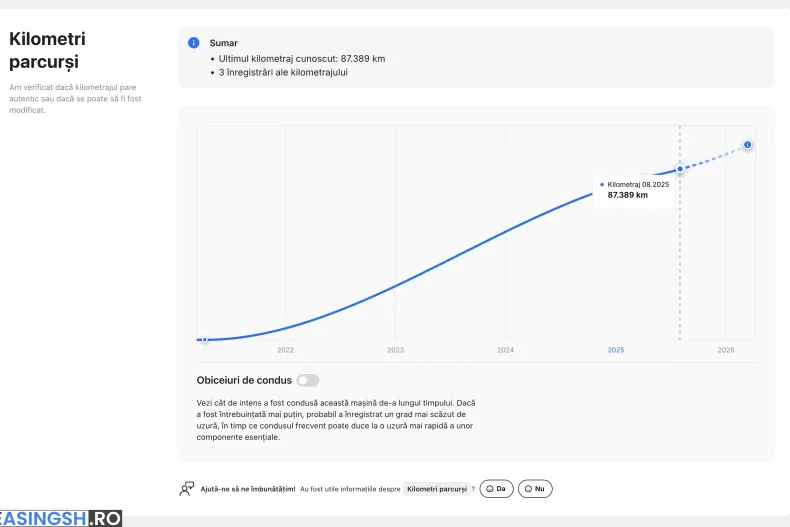
Task: Click the Kilometri parcurși section heading
Action: 47,50
